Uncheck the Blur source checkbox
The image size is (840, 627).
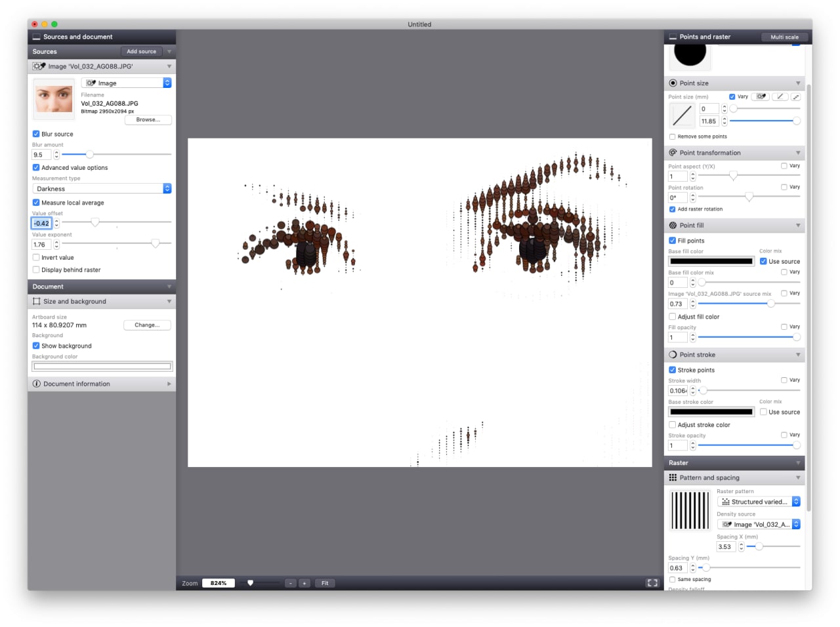36,134
